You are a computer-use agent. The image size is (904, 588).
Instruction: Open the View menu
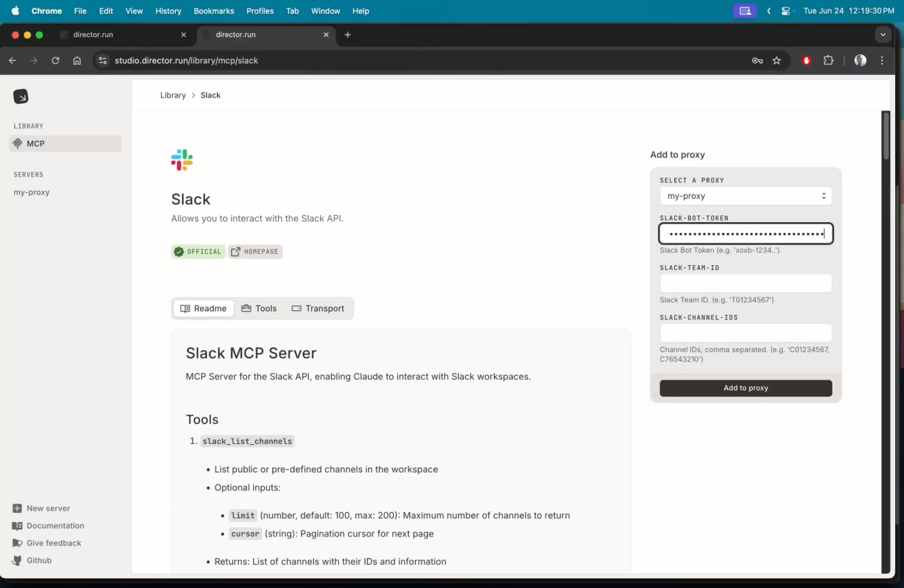134,11
